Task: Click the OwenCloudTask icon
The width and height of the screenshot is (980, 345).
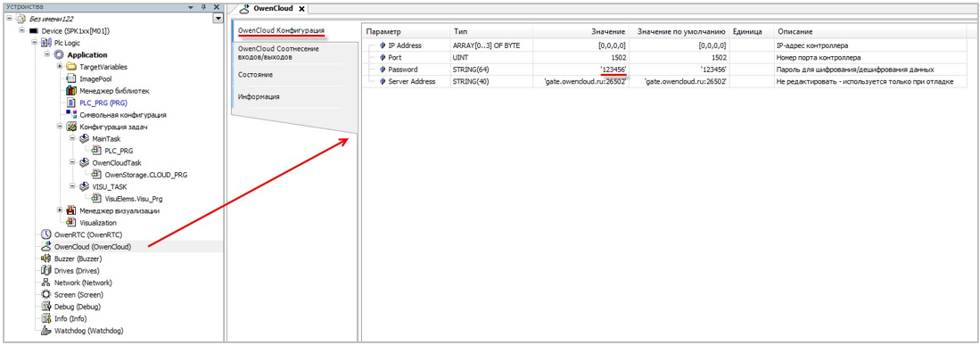Action: click(84, 162)
